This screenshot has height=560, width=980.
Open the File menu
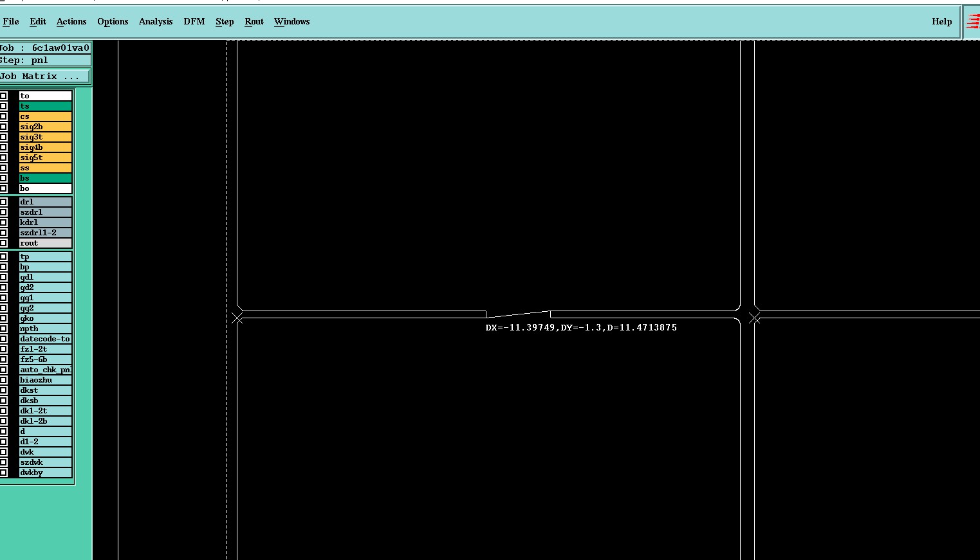click(11, 21)
